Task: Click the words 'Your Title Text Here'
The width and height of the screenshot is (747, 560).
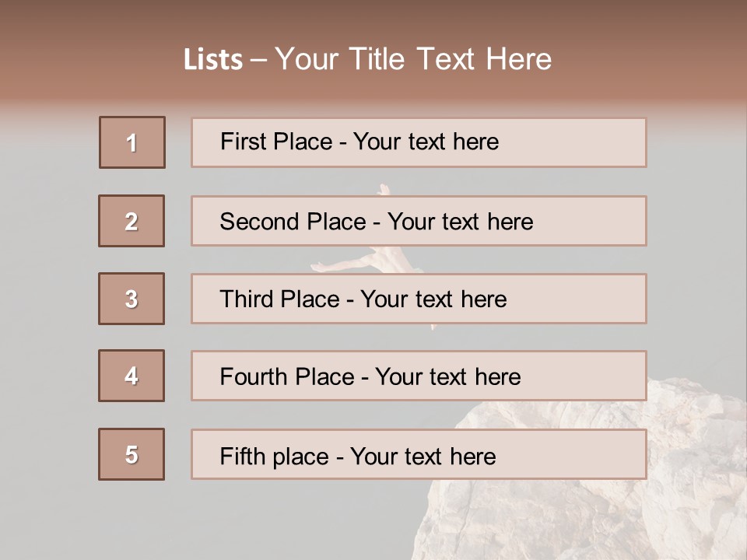Action: tap(413, 59)
